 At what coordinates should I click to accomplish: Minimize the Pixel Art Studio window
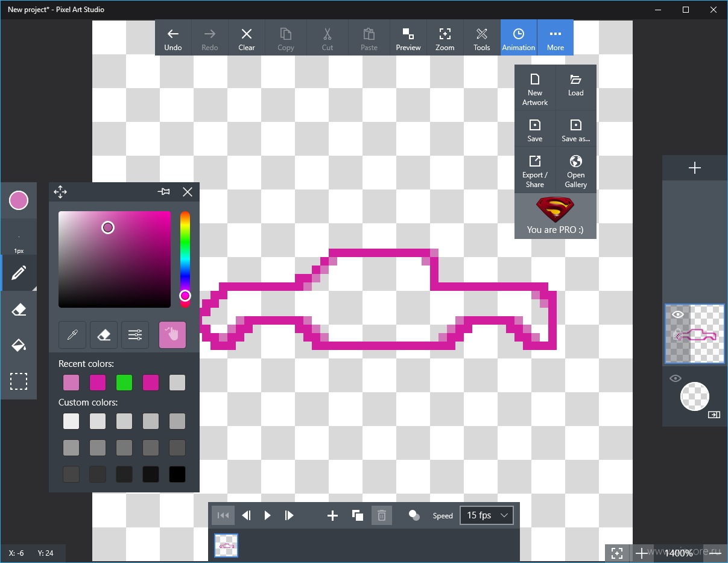point(658,10)
